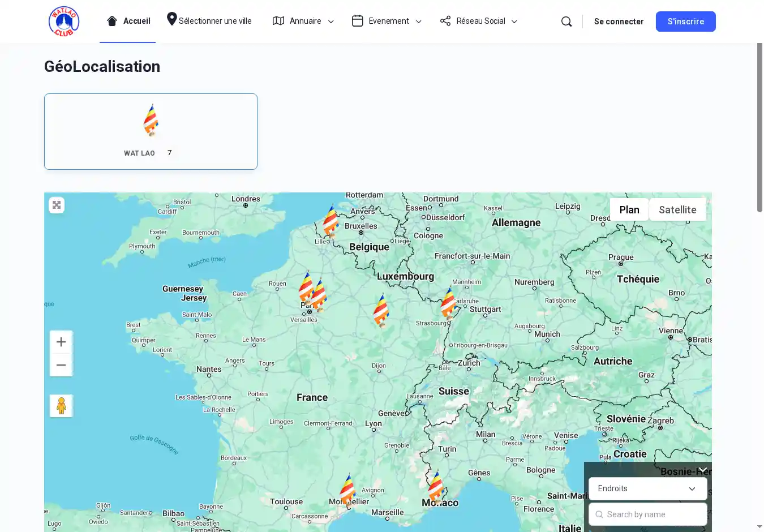Click the Wat Lao Club logo
The height and width of the screenshot is (532, 764).
[x=64, y=22]
